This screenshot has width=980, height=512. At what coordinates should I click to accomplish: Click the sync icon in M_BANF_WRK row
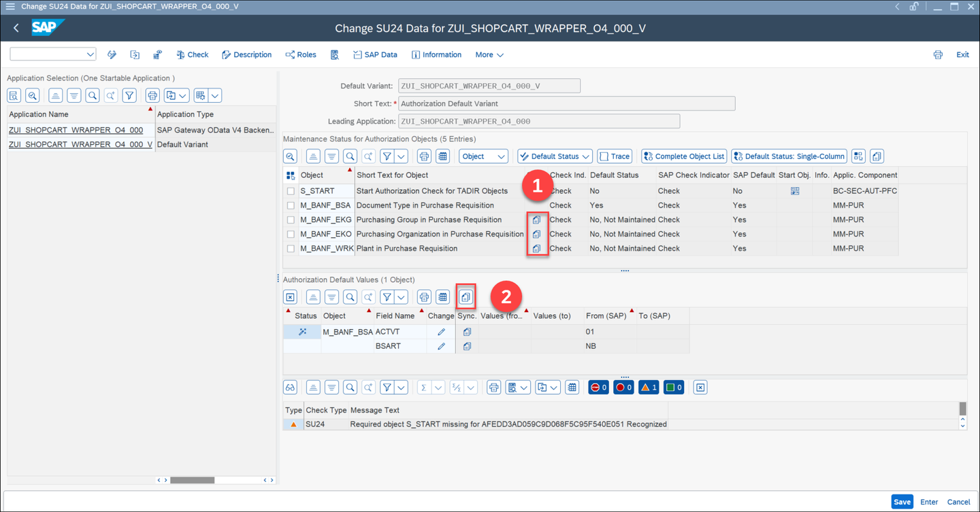tap(536, 248)
